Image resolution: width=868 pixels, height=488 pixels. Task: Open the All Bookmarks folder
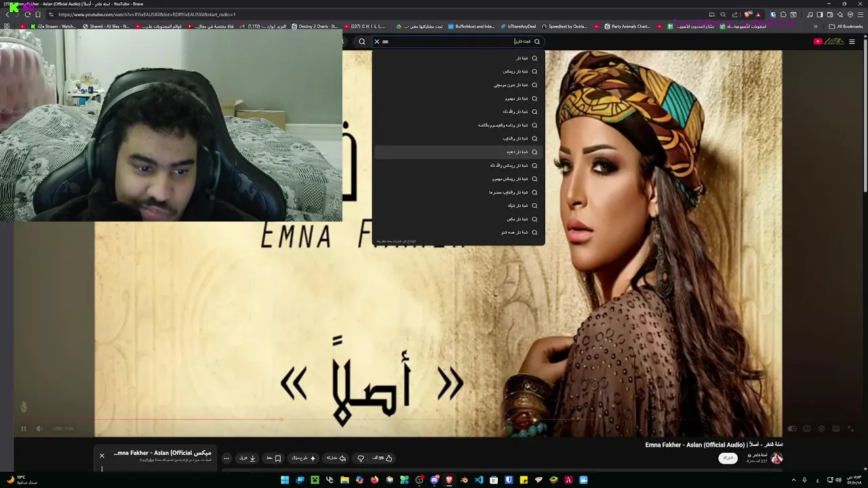click(846, 26)
